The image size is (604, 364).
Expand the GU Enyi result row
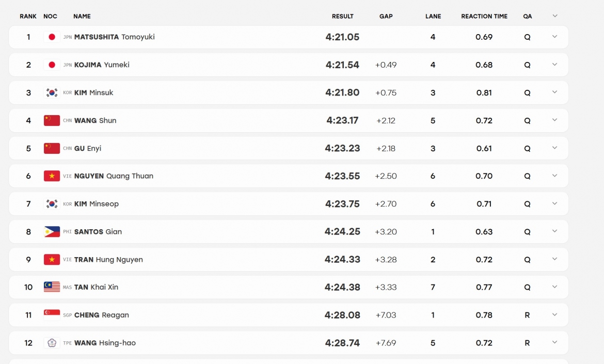click(x=554, y=148)
